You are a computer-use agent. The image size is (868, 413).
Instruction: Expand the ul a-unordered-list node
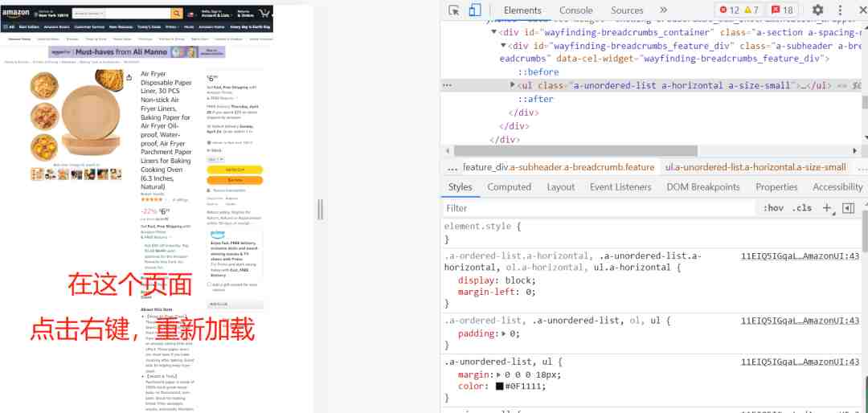(513, 85)
